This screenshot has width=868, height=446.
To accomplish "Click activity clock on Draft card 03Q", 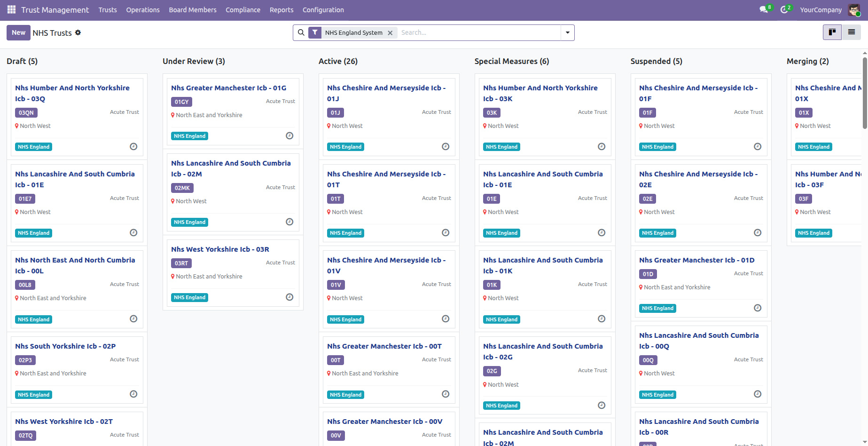I will click(x=133, y=147).
